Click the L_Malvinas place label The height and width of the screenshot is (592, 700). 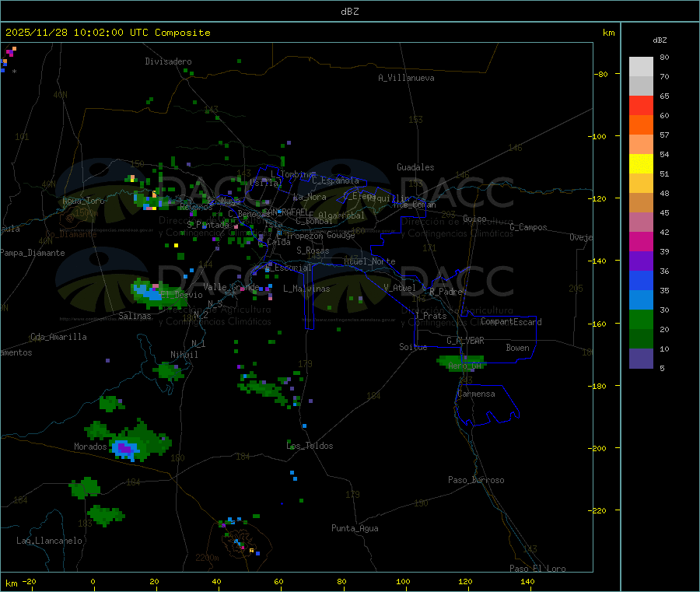(306, 289)
